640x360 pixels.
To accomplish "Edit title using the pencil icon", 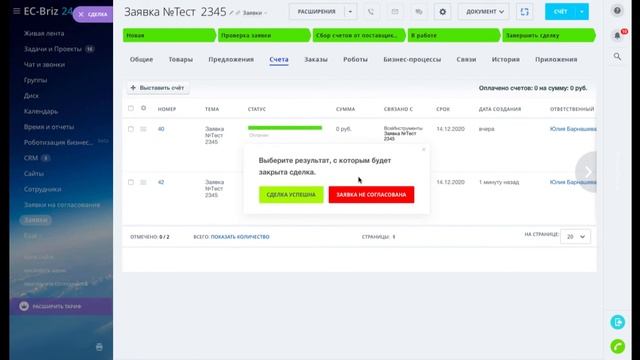I will [x=231, y=13].
